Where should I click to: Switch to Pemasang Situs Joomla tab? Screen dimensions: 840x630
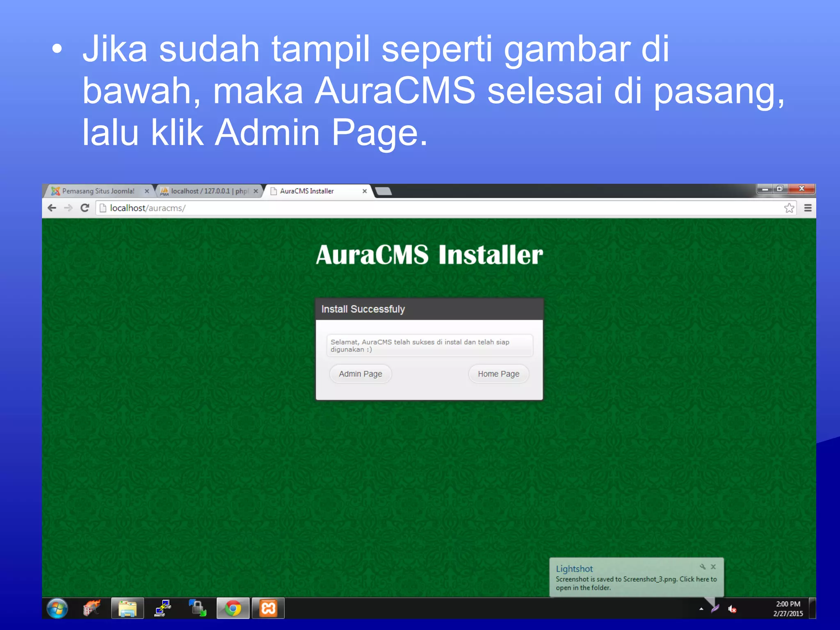[x=98, y=191]
